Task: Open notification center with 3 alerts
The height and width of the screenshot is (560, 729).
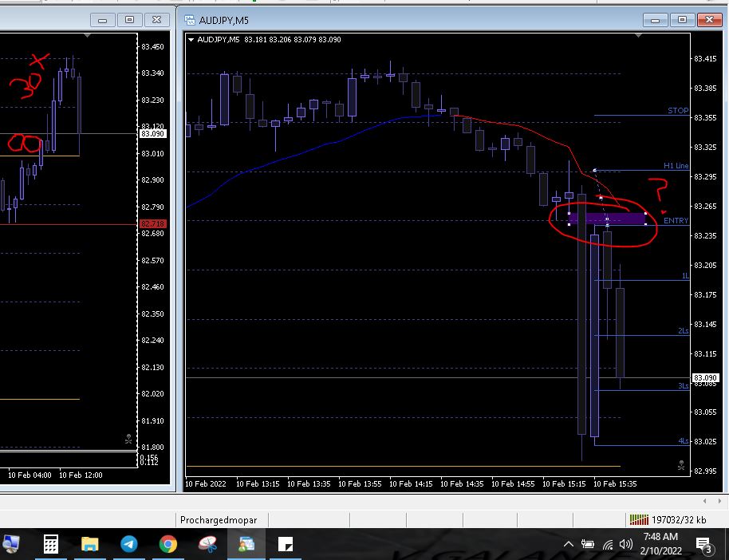Action: tap(704, 545)
